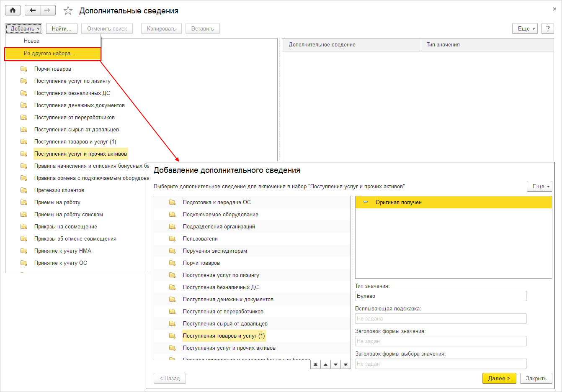Image resolution: width=562 pixels, height=392 pixels.
Task: Click the Найти... button
Action: pyautogui.click(x=62, y=28)
